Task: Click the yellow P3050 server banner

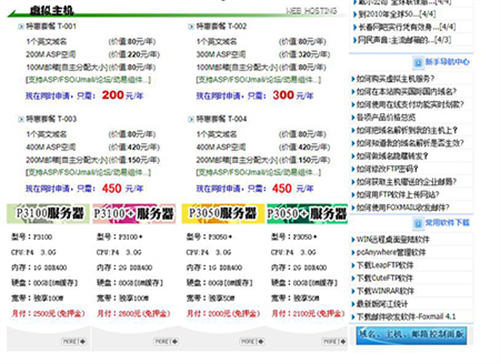Action: click(223, 214)
